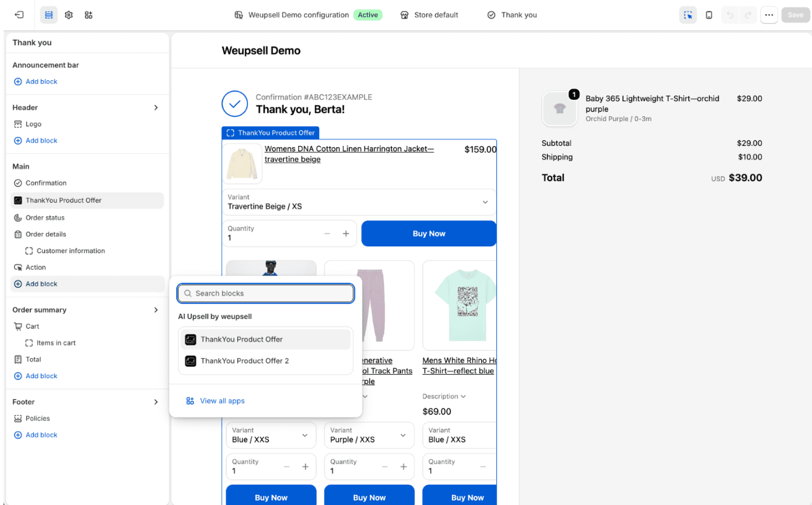Click the redo arrow icon

[748, 15]
